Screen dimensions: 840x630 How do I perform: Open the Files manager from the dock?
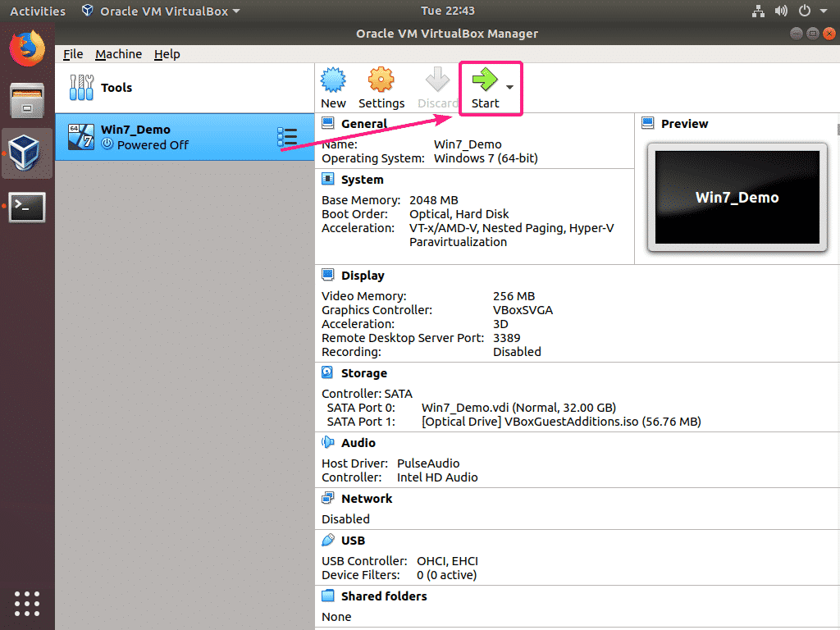[x=27, y=101]
